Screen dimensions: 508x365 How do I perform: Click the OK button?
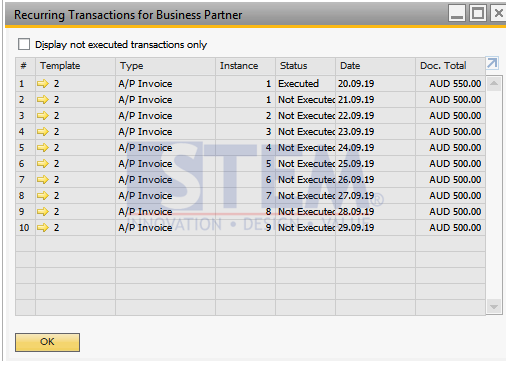point(47,342)
